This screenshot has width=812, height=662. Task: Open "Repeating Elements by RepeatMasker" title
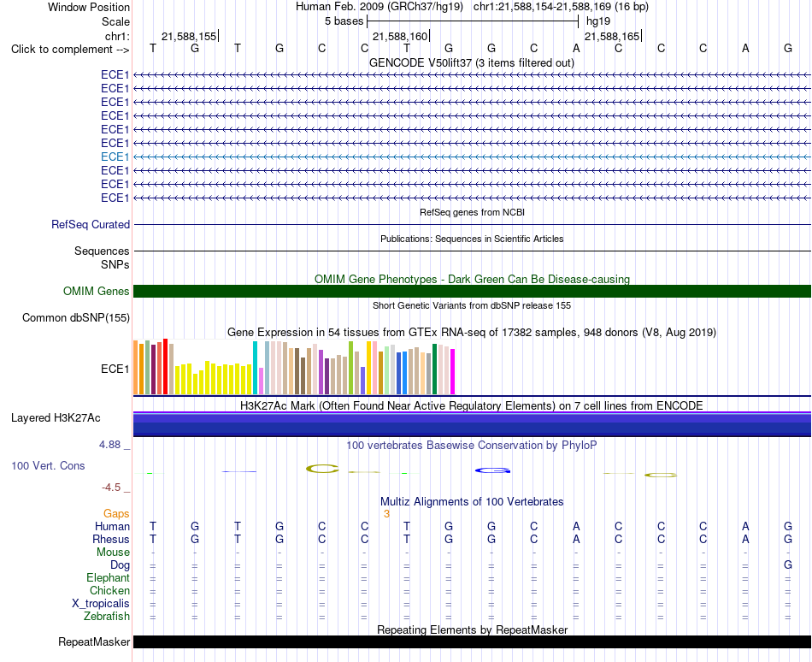pos(472,629)
